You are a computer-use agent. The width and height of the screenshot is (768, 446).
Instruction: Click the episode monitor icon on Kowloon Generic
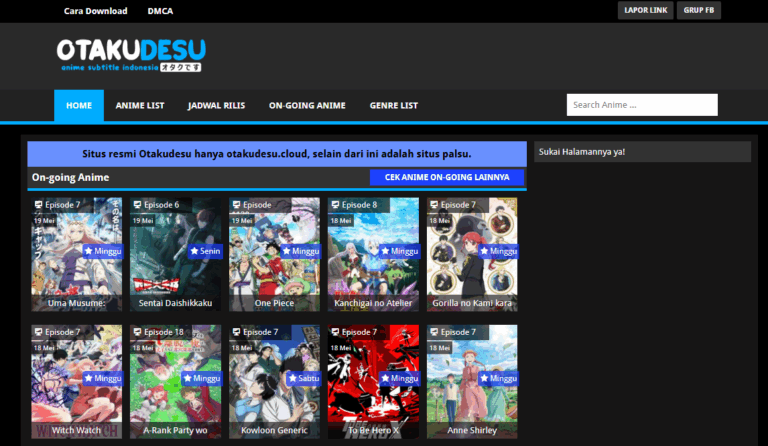coord(236,332)
